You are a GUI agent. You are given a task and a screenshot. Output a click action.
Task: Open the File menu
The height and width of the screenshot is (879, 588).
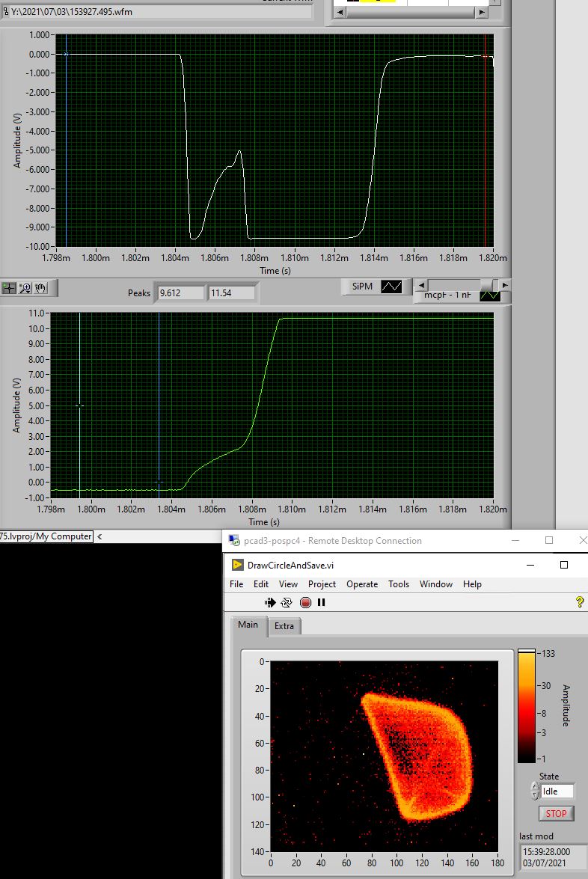pos(236,584)
